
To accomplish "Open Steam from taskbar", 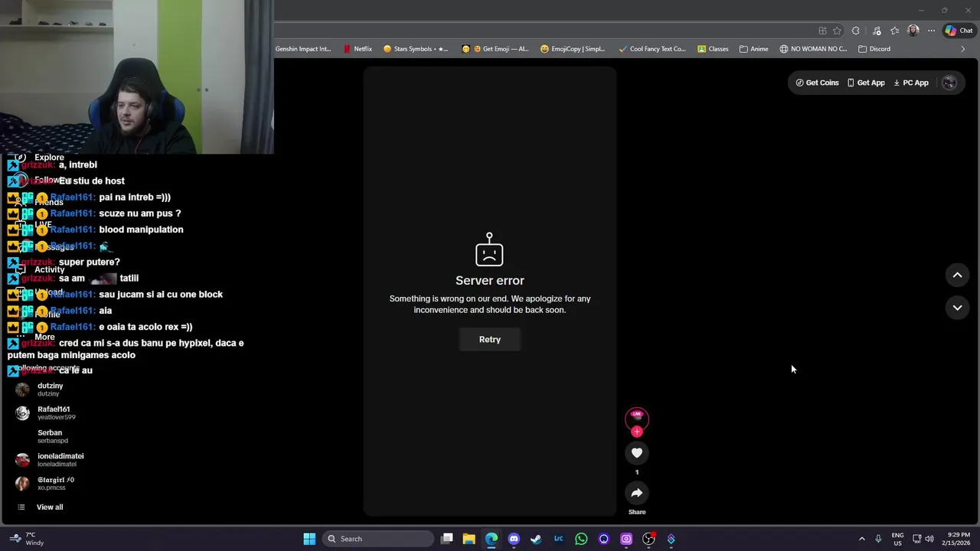I will click(536, 539).
